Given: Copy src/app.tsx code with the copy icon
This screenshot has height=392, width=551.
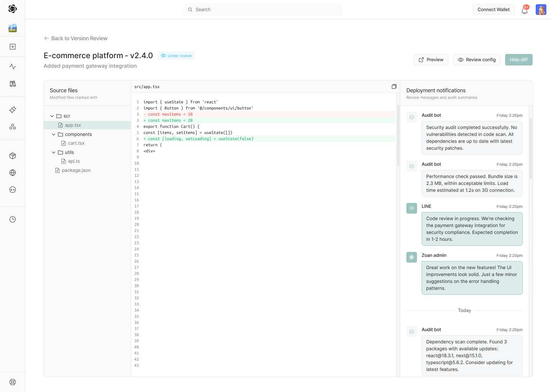Looking at the screenshot, I should pos(394,87).
